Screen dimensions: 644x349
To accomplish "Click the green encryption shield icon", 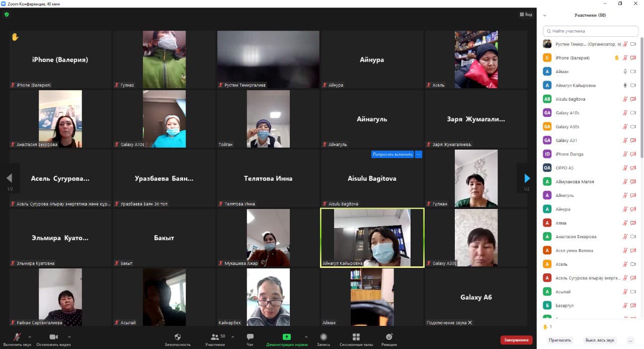I will tap(7, 15).
